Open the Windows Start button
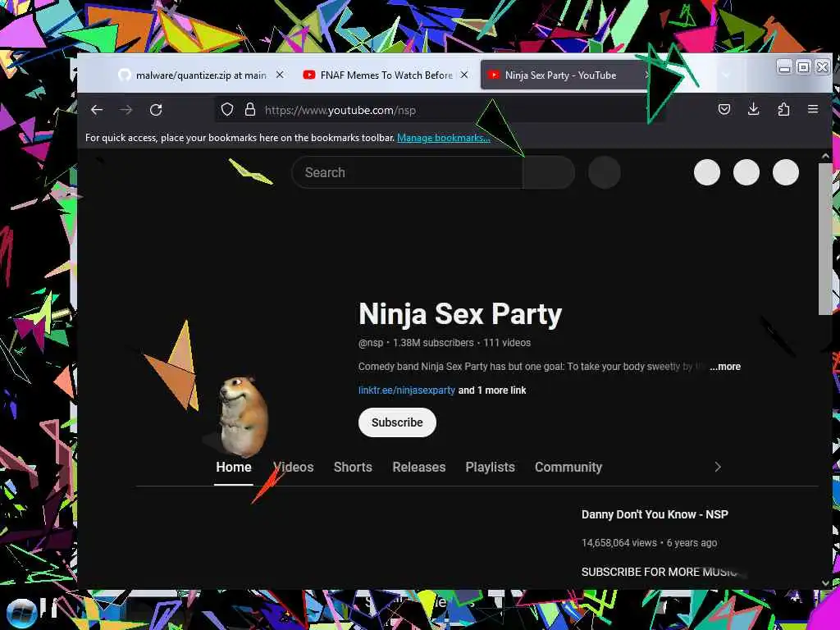This screenshot has height=630, width=840. click(x=21, y=612)
